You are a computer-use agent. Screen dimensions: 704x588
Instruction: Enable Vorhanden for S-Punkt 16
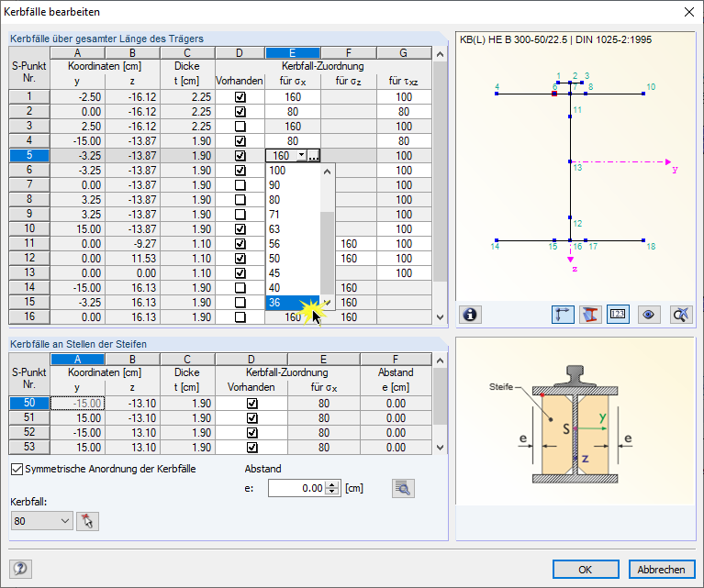(x=240, y=317)
